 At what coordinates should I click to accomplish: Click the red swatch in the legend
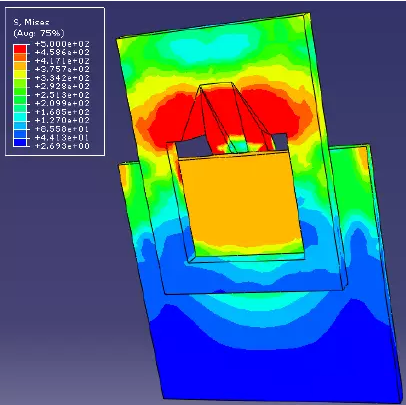(20, 49)
